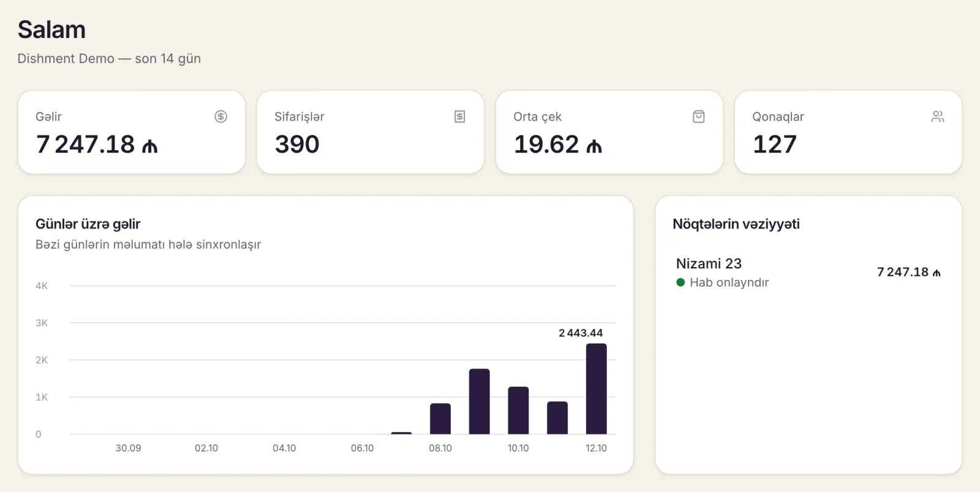Click the 'Hab onlayndır' status text
This screenshot has width=980, height=492.
tap(729, 282)
